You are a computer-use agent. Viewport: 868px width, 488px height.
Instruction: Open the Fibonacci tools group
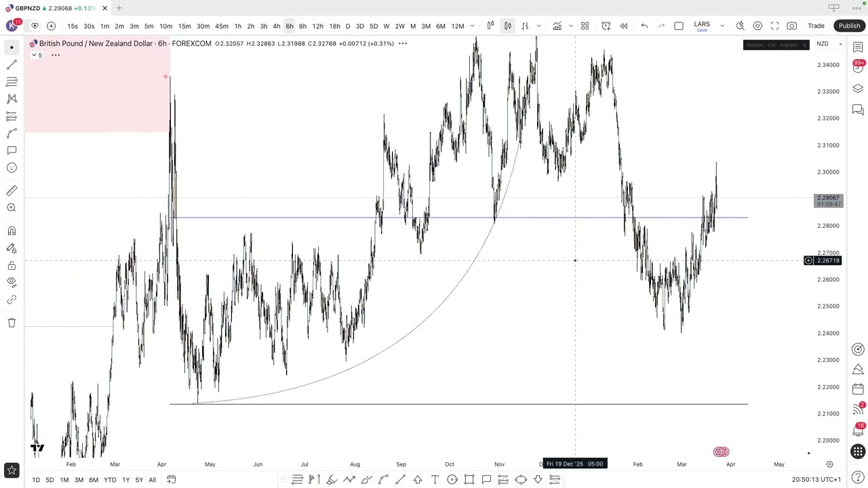(x=12, y=81)
